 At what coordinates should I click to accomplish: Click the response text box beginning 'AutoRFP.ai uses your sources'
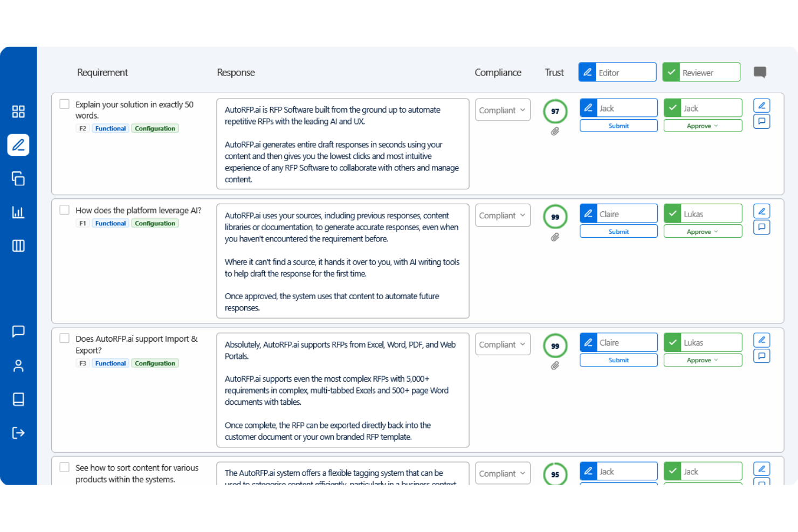(x=343, y=261)
